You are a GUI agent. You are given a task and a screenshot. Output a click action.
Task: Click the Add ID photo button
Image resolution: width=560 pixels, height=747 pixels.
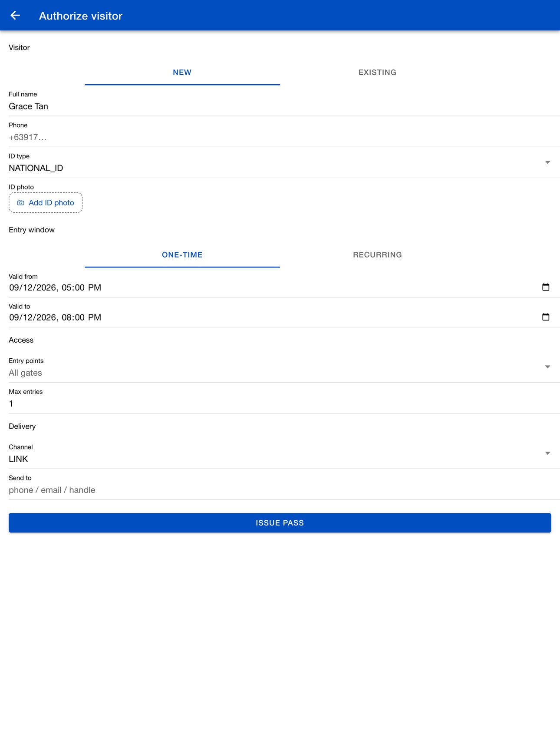pyautogui.click(x=46, y=203)
